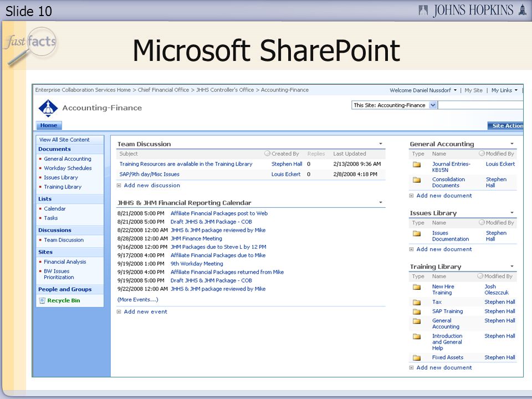The height and width of the screenshot is (399, 532).
Task: Open the Training Library web part menu arrow
Action: click(x=512, y=267)
